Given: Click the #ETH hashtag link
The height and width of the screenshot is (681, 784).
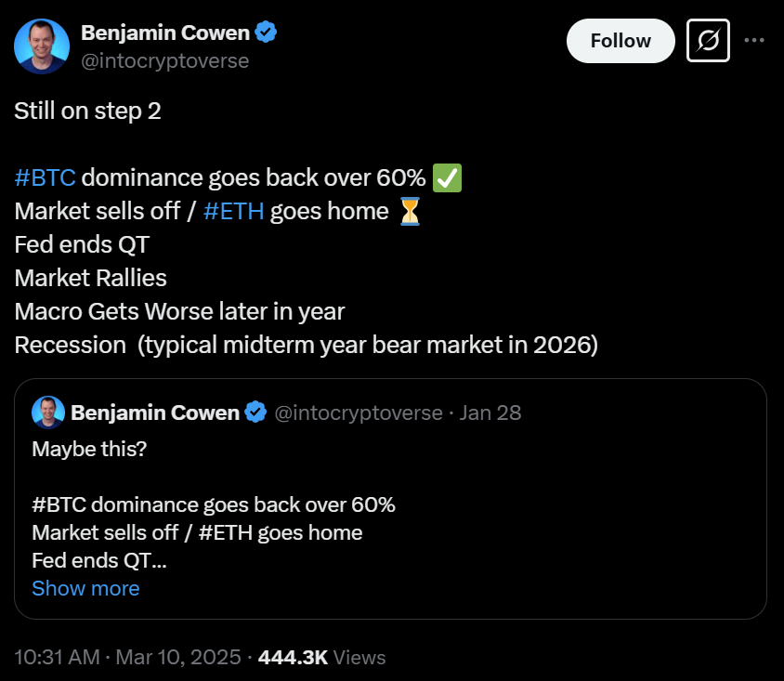Looking at the screenshot, I should click(233, 211).
